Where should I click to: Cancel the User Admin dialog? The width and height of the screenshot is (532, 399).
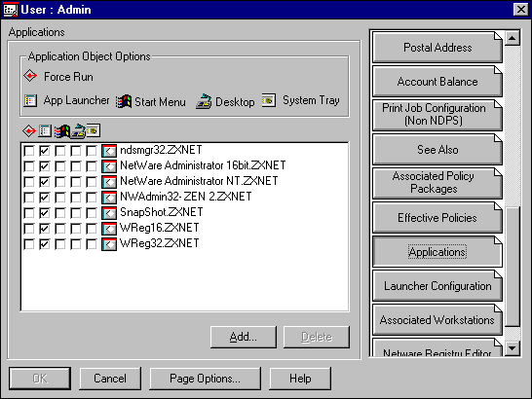pyautogui.click(x=110, y=379)
